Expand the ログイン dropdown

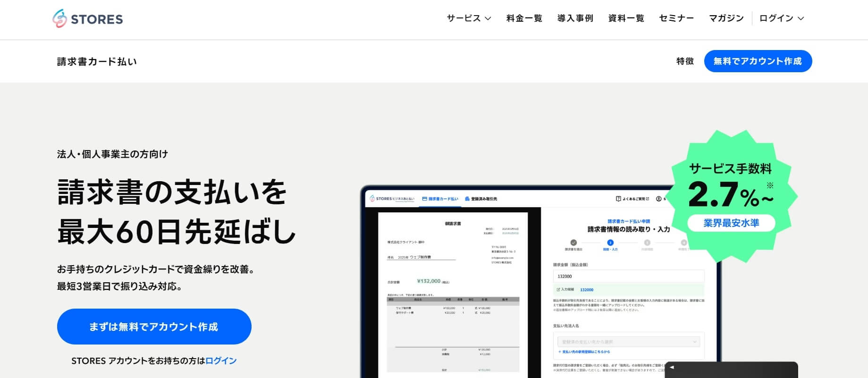[781, 18]
